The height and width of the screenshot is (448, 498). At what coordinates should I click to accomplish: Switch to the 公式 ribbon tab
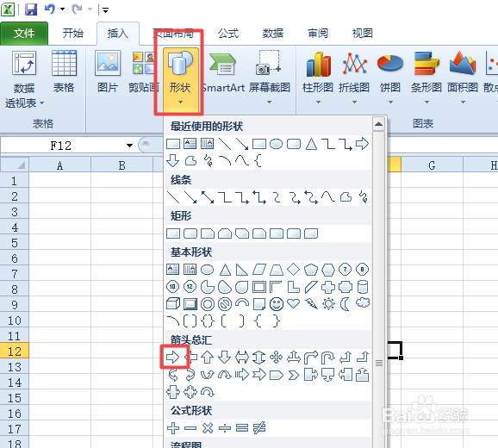(x=228, y=34)
